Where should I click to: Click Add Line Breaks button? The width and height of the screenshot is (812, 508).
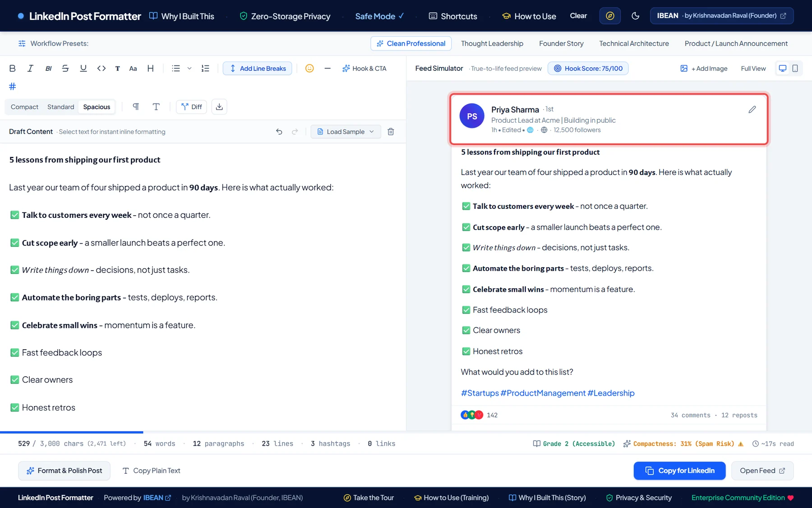point(258,69)
